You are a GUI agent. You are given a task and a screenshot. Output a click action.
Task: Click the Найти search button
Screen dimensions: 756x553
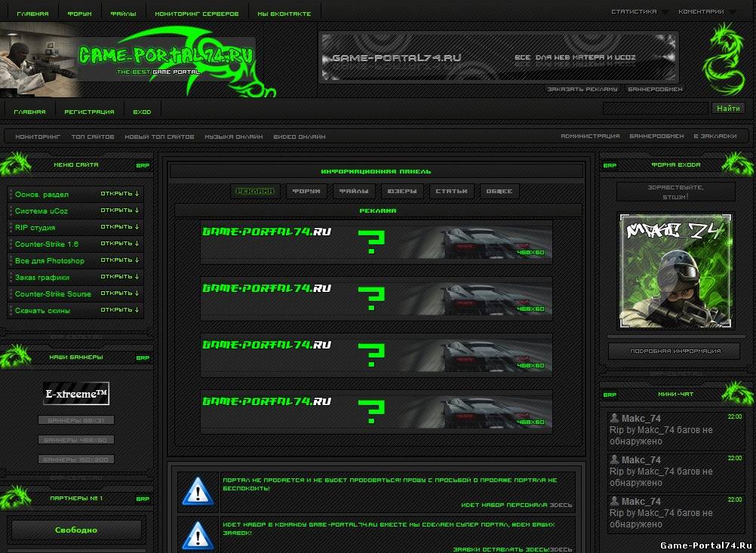tap(728, 108)
